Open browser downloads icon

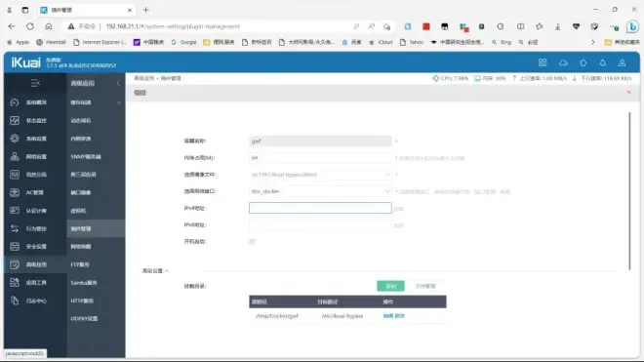pyautogui.click(x=557, y=26)
